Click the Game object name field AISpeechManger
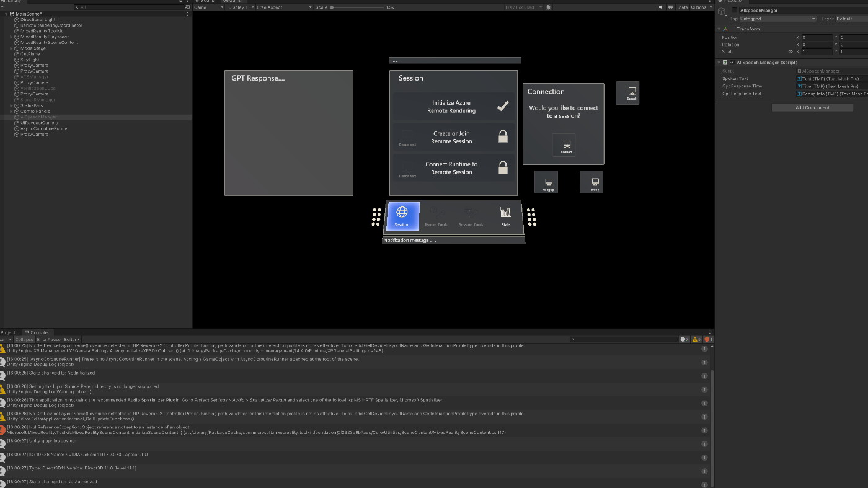The height and width of the screenshot is (488, 868). pos(803,11)
